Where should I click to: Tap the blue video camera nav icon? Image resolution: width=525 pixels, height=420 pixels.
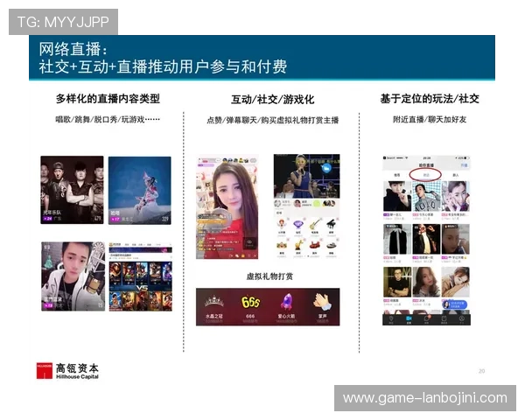click(409, 318)
